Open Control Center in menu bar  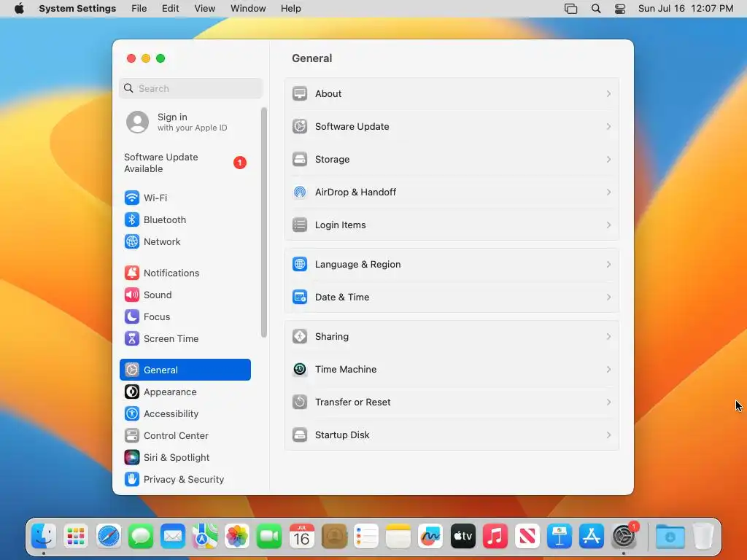(x=620, y=9)
